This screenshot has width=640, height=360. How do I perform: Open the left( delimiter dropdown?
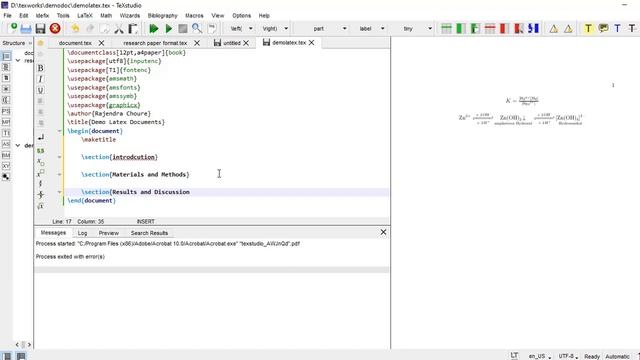(251, 29)
